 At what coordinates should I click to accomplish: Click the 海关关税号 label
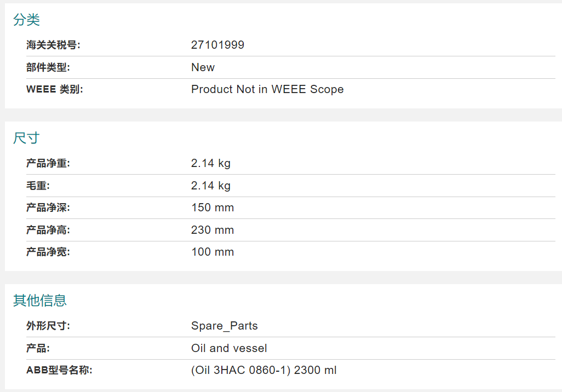point(53,45)
